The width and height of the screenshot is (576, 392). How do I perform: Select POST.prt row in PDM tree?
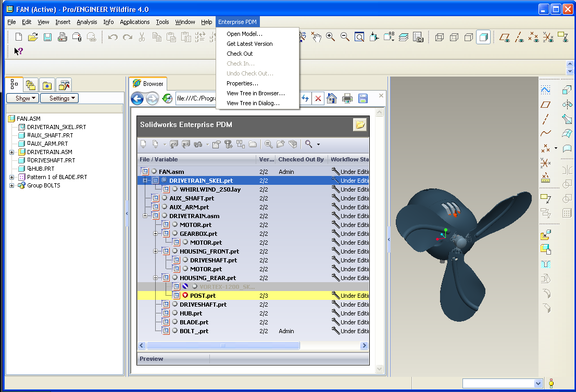coord(253,296)
